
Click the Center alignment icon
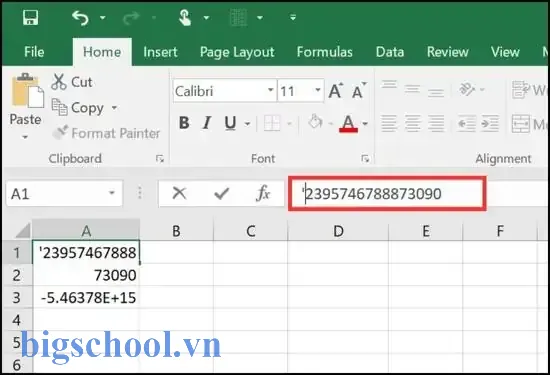click(412, 123)
